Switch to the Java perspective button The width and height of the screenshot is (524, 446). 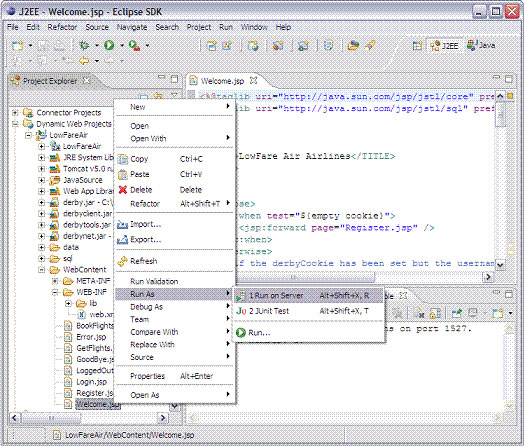coord(481,45)
